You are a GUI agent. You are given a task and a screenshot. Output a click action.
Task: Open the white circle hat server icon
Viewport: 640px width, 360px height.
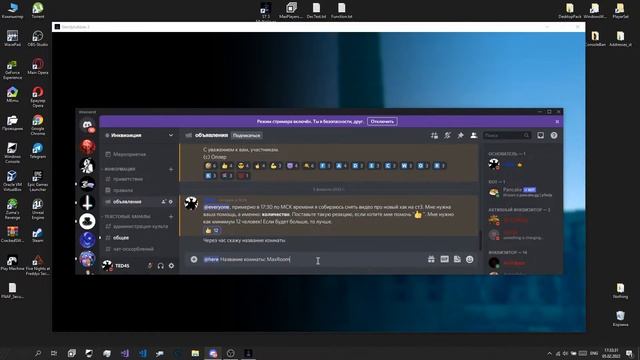pos(87,221)
